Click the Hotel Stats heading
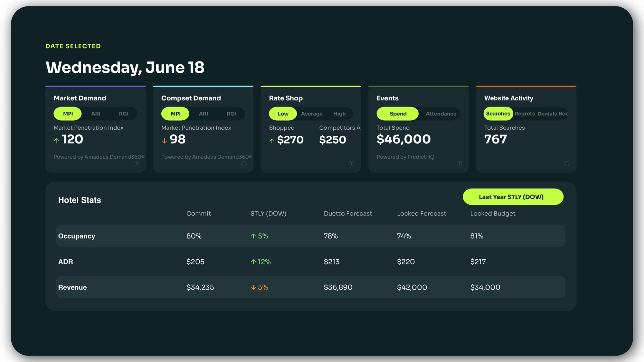This screenshot has height=362, width=644. [80, 200]
